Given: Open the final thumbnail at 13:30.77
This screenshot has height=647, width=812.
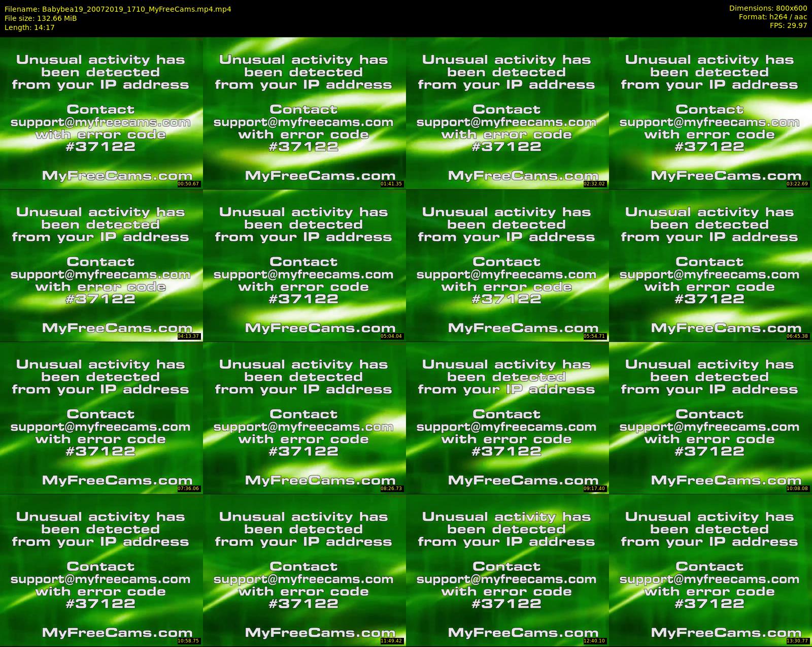Looking at the screenshot, I should [x=710, y=570].
